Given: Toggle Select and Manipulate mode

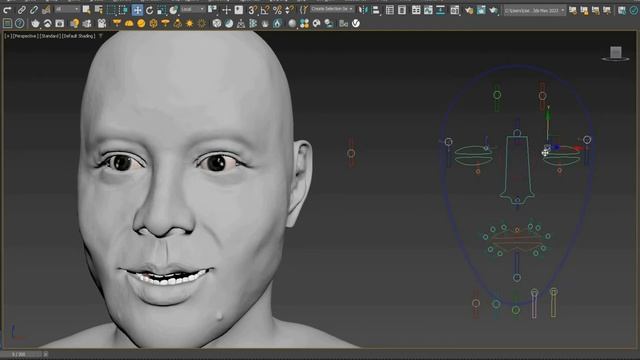Looking at the screenshot, I should (x=227, y=10).
